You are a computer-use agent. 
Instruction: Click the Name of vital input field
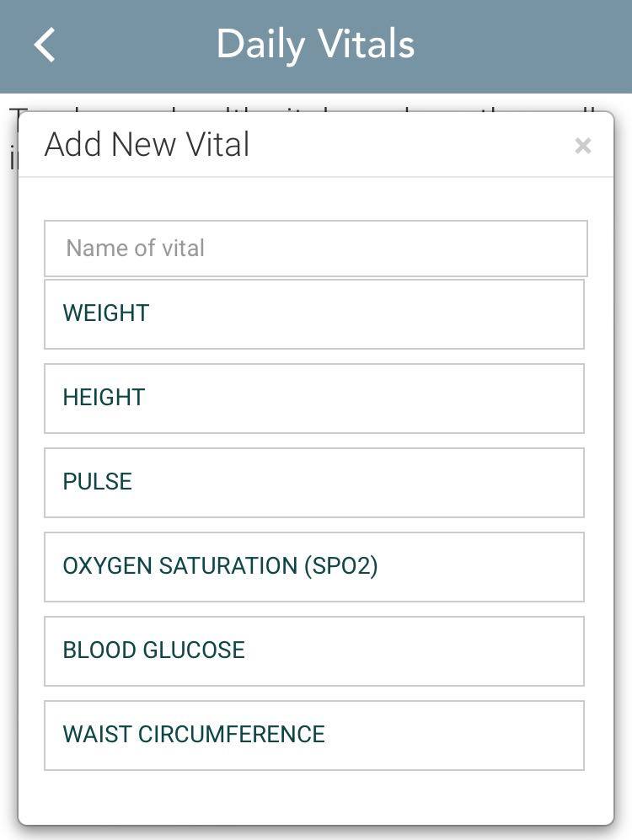(313, 248)
